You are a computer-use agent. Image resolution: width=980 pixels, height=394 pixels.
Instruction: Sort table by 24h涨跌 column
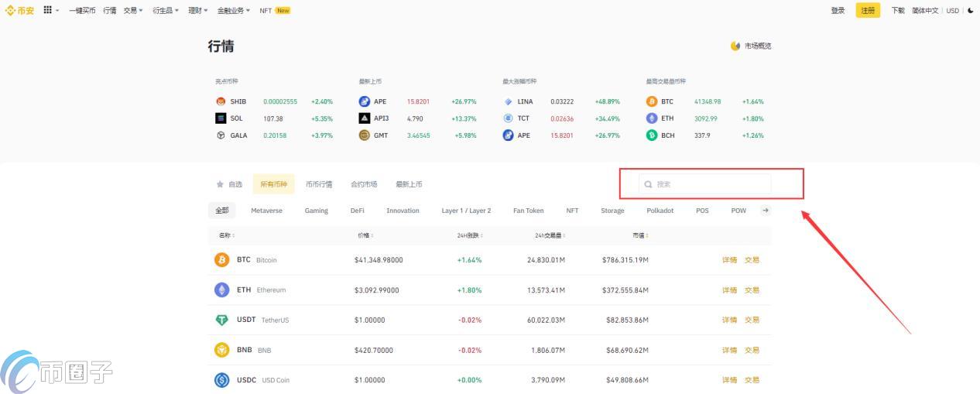tap(471, 235)
